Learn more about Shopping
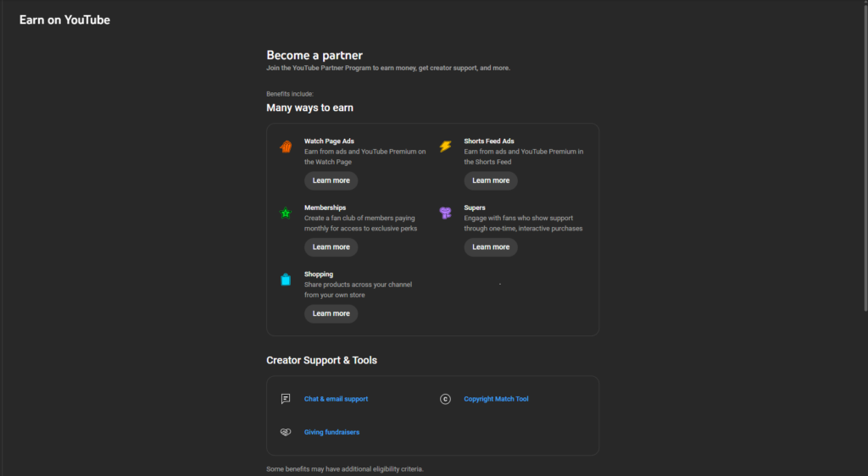The image size is (868, 476). [x=331, y=313]
